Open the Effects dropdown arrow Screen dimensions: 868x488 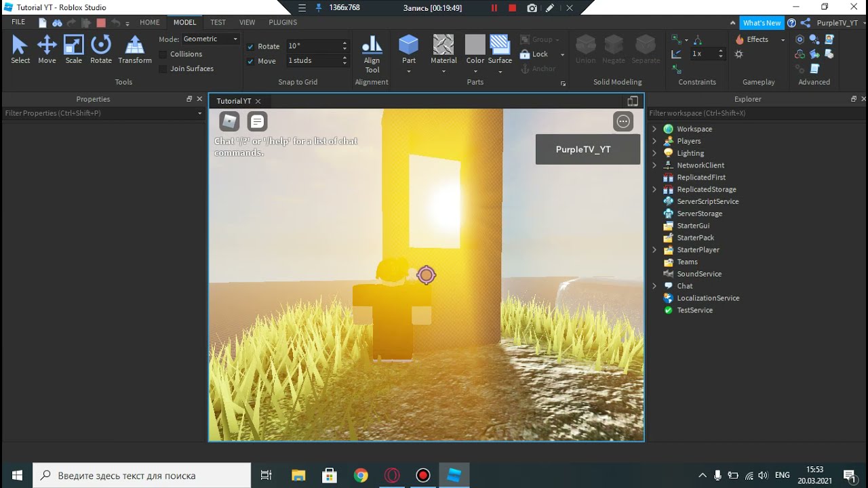[x=783, y=40]
